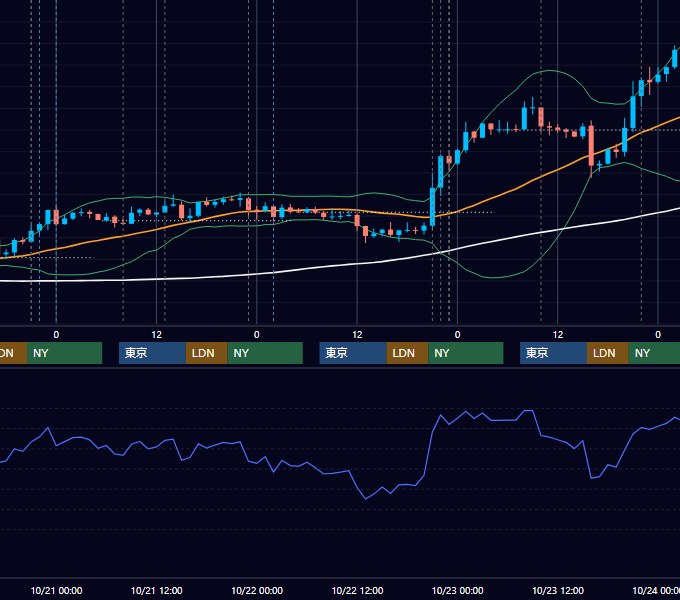
Task: Select the NY session block spanning 10/22 00:00
Action: click(265, 353)
